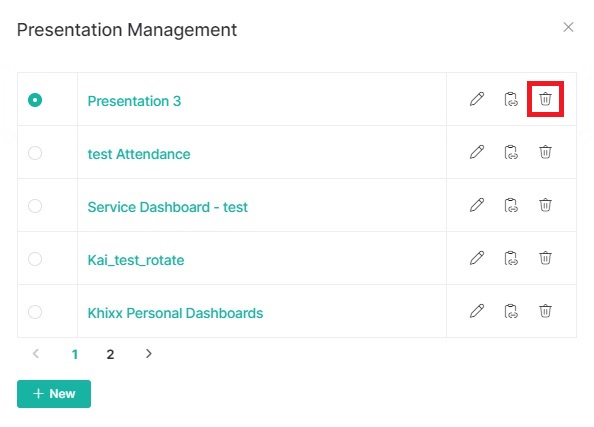Select the test Attendance radio button
The width and height of the screenshot is (594, 427).
pyautogui.click(x=35, y=153)
